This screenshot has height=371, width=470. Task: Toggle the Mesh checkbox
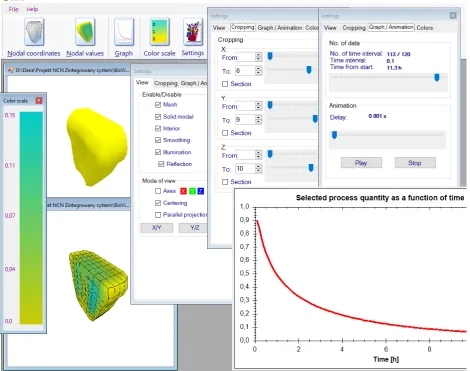coord(158,105)
